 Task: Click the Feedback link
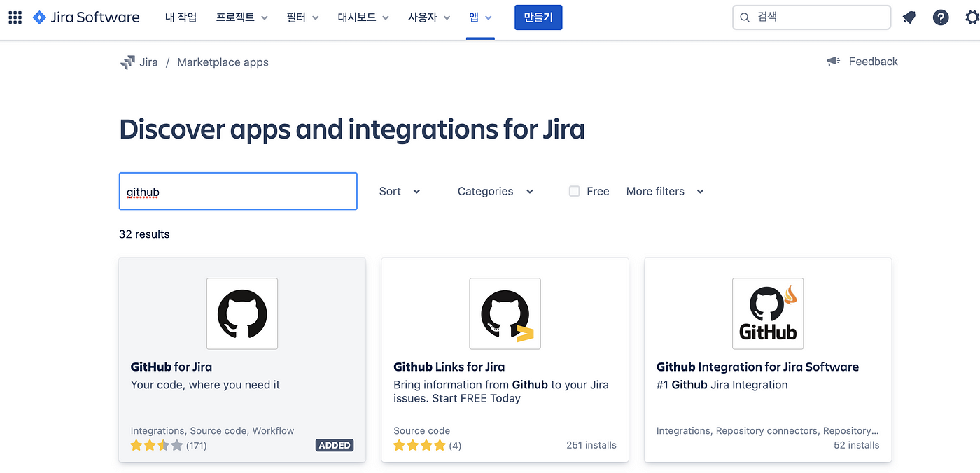(873, 62)
